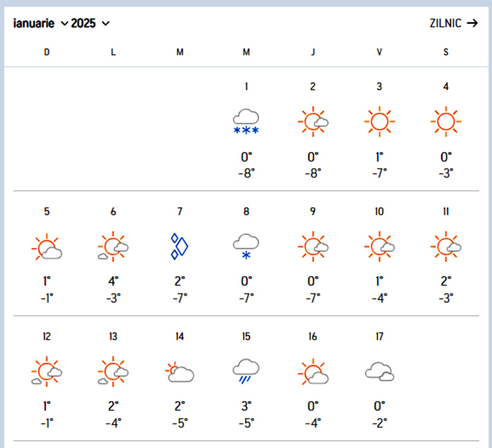Select day 10 date number
492x448 pixels.
[x=379, y=211]
